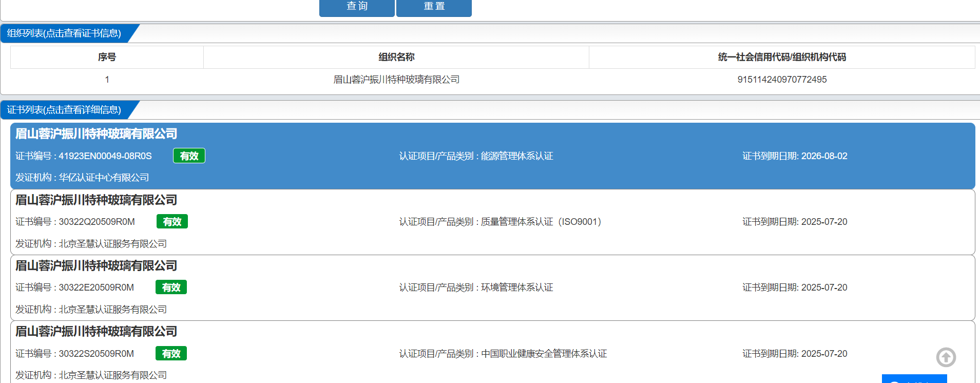Click 环境管理体系认证 category text

coord(517,288)
